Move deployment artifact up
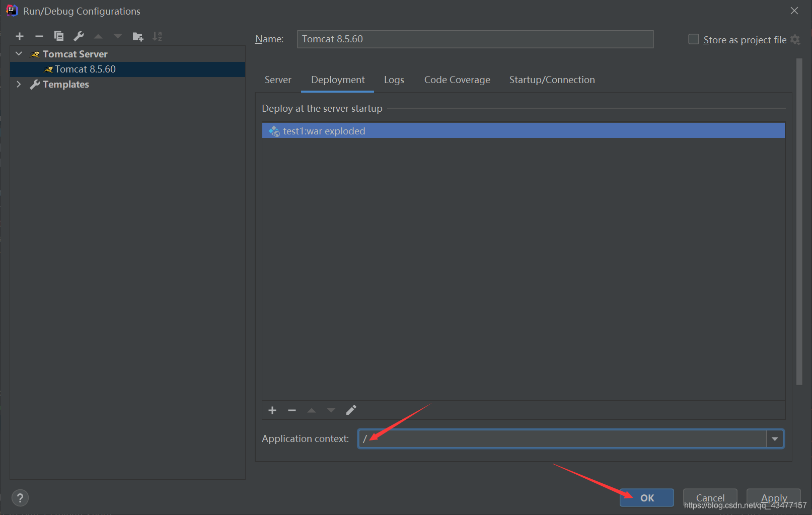The height and width of the screenshot is (515, 812). (312, 410)
